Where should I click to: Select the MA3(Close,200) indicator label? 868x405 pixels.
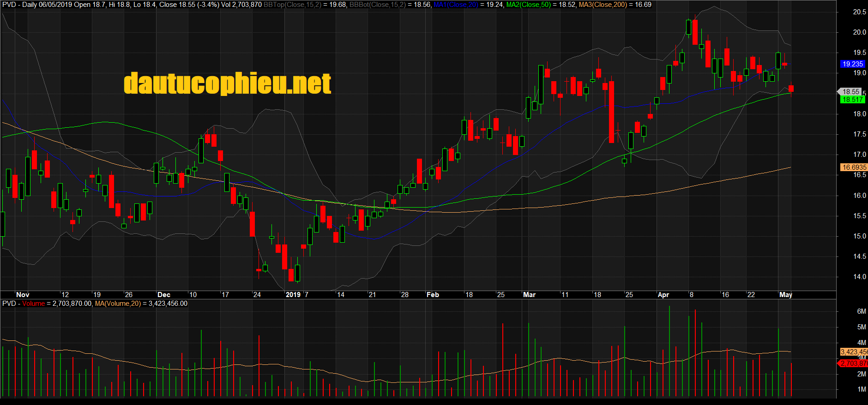[x=603, y=5]
